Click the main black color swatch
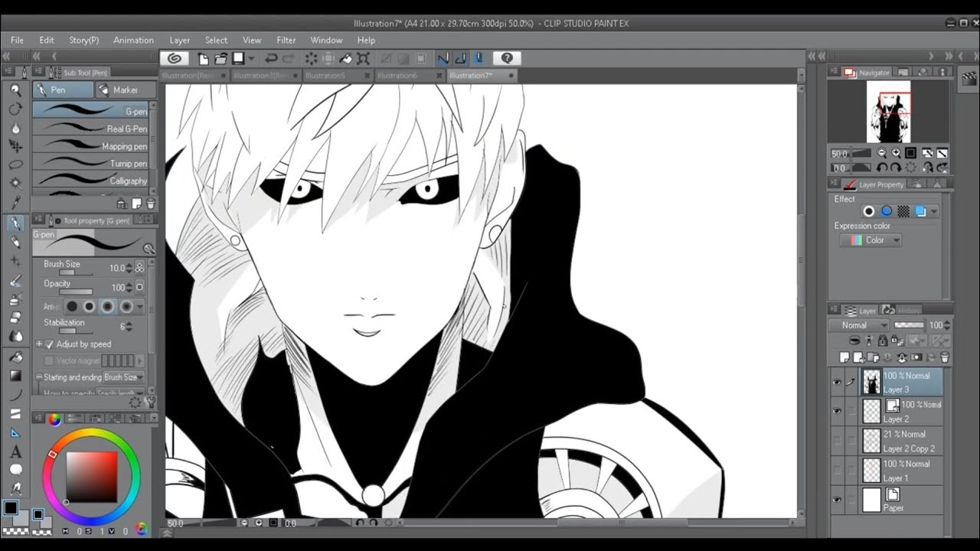 pyautogui.click(x=11, y=508)
